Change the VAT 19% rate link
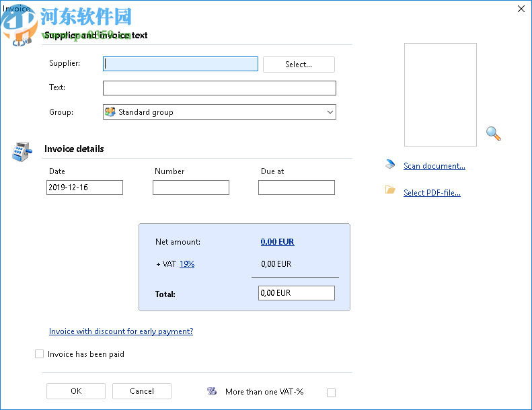This screenshot has width=532, height=410. point(187,264)
